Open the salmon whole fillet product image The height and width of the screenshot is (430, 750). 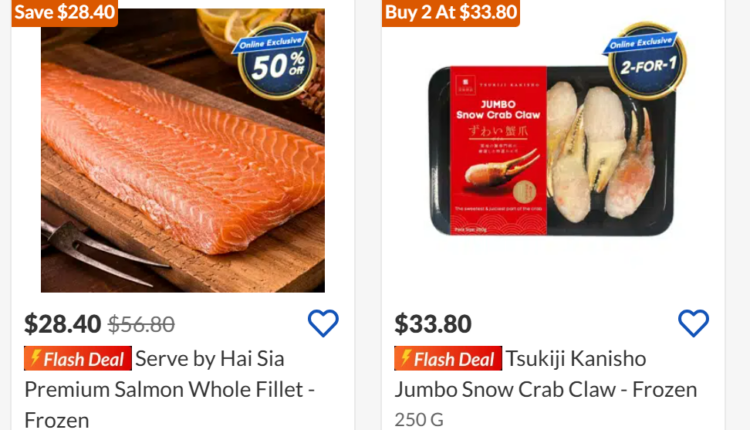coord(183,150)
